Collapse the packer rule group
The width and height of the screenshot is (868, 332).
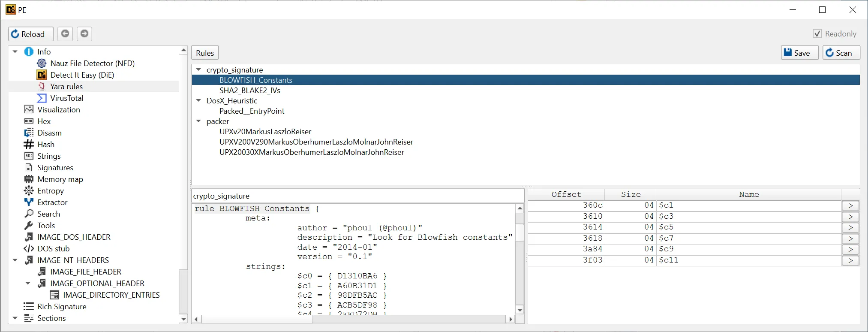pyautogui.click(x=198, y=121)
